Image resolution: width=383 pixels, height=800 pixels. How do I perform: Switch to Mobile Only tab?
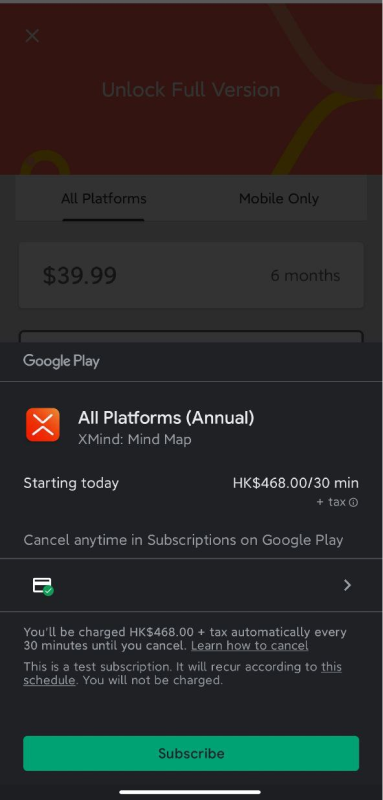pos(279,198)
